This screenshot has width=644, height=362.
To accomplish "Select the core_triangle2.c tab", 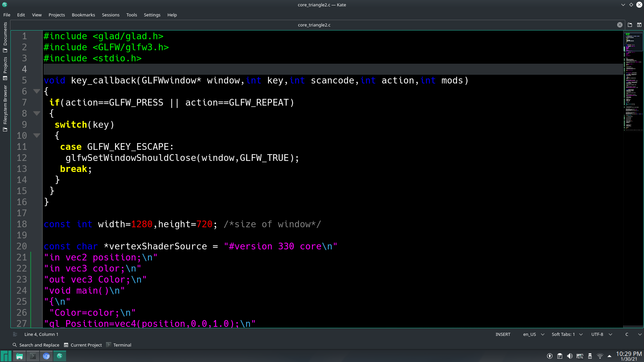I will pos(314,24).
